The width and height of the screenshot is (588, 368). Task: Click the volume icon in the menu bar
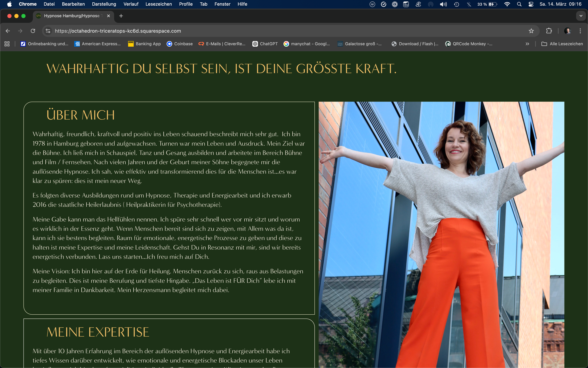[x=443, y=4]
